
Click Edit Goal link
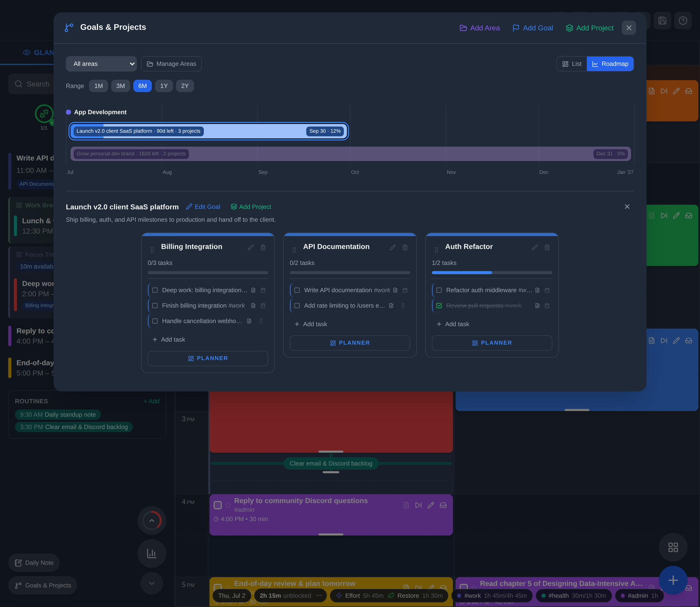point(203,207)
